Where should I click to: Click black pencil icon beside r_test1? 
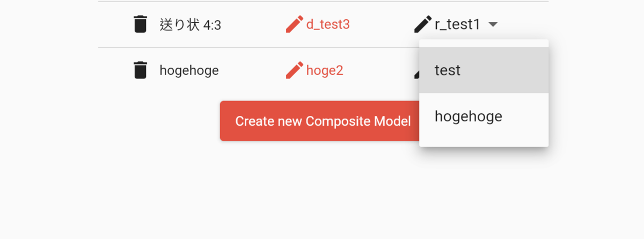point(423,24)
